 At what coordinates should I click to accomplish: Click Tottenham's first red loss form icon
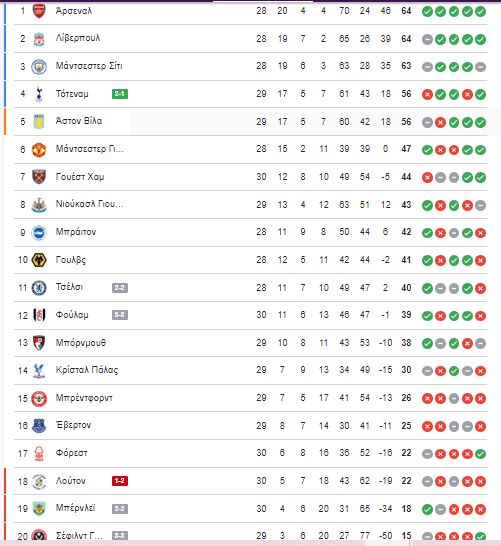pyautogui.click(x=427, y=94)
